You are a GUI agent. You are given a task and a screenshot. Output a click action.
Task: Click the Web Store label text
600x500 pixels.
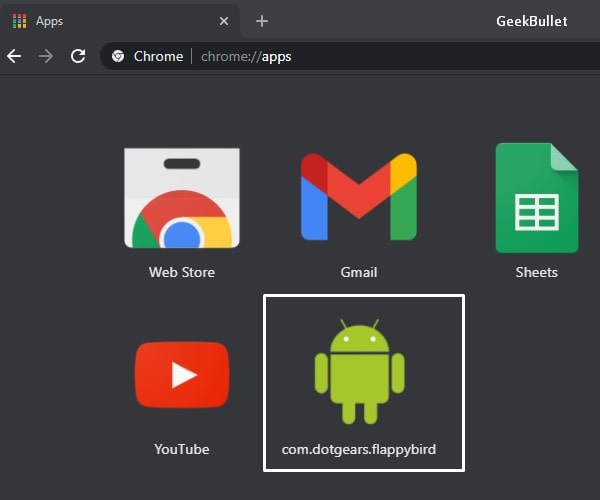click(182, 272)
